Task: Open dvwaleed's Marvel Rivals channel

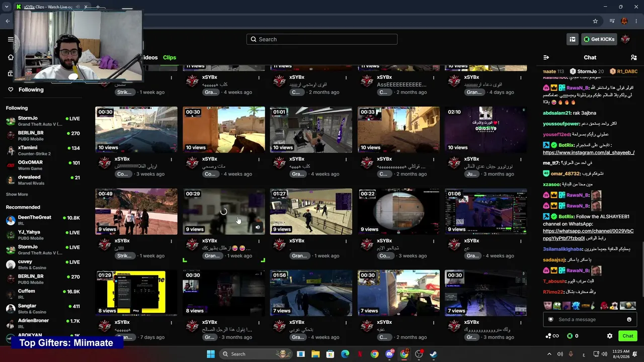Action: pos(43,180)
